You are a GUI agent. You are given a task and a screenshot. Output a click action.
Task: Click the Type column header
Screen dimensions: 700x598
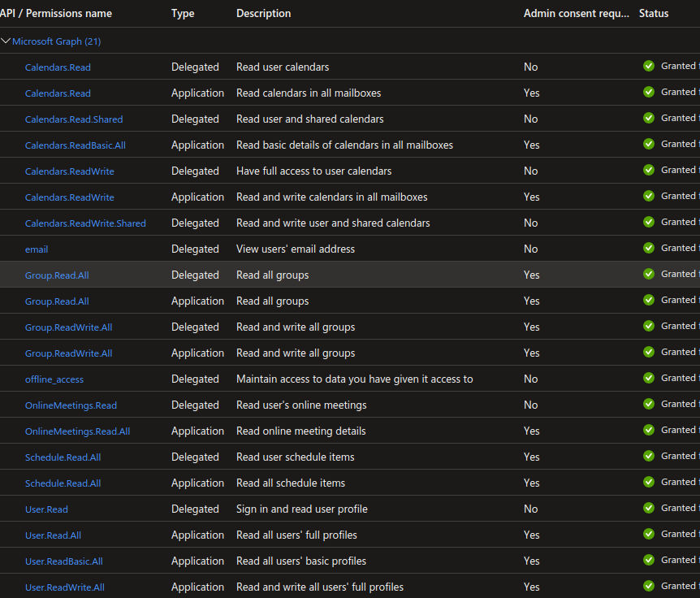point(183,13)
